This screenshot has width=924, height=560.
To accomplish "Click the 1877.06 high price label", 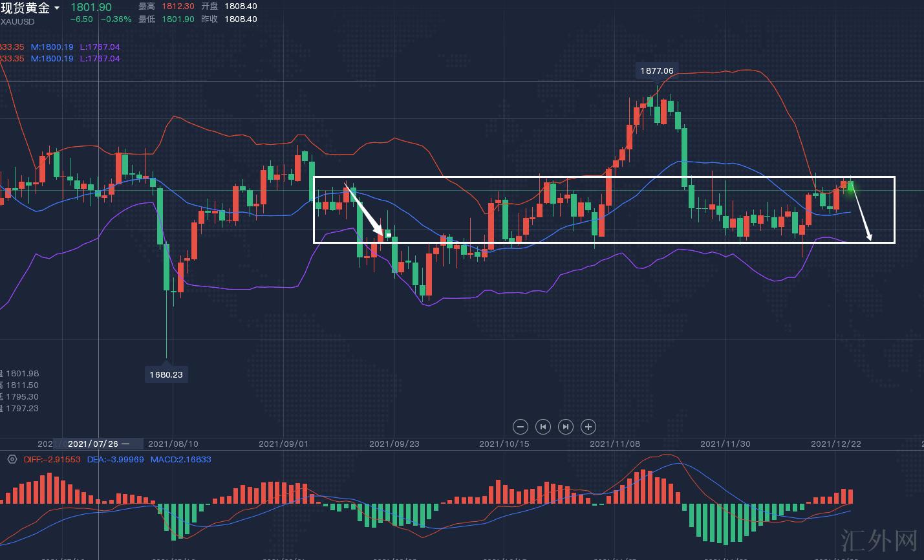I will pos(656,70).
